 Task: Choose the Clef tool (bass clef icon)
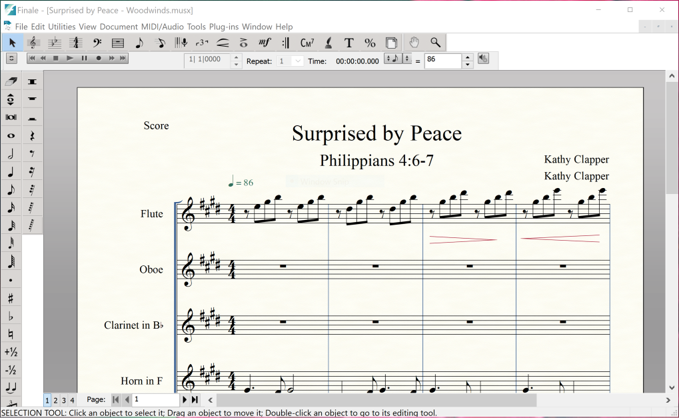click(97, 43)
